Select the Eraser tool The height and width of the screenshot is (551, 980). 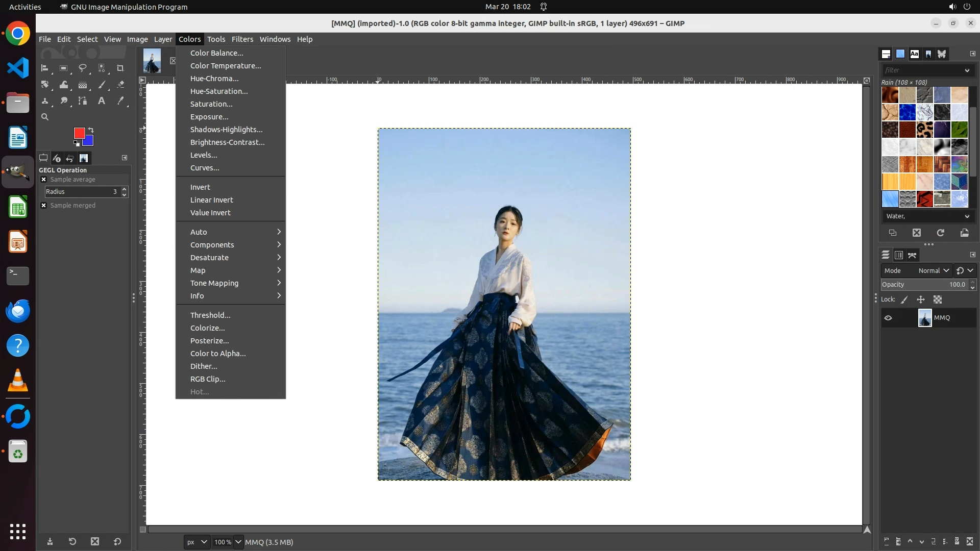point(120,85)
